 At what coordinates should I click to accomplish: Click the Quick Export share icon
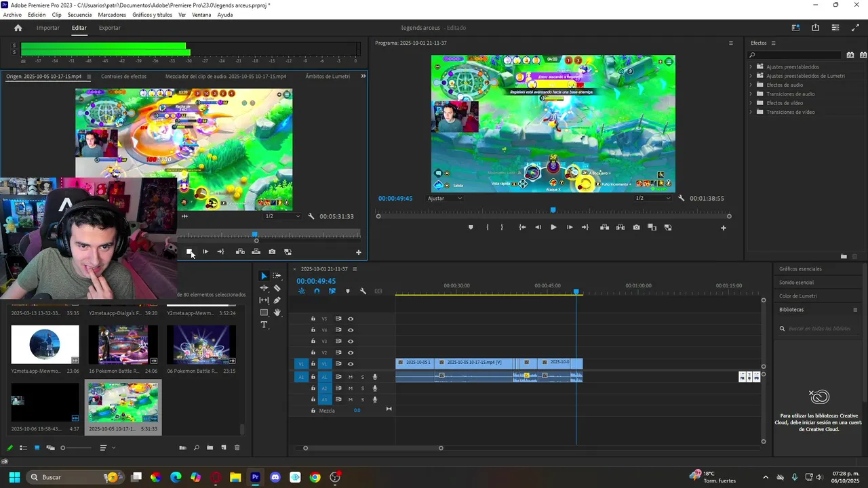(x=815, y=28)
